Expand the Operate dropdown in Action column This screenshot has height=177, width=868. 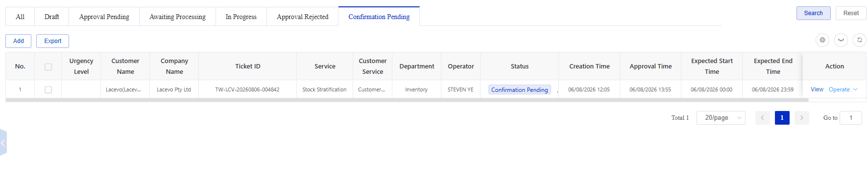[x=844, y=89]
